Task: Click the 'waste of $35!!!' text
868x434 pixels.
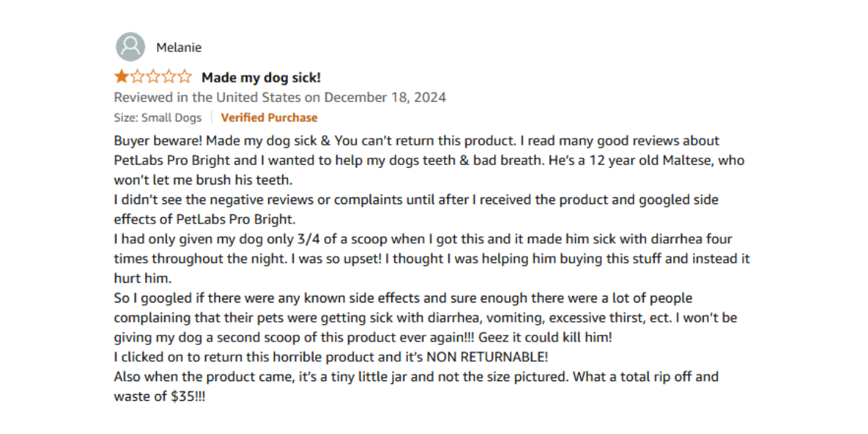Action: 159,396
